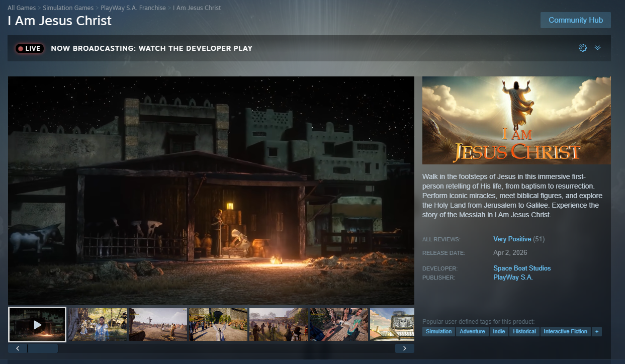625x364 pixels.
Task: View screenshot of villager in blue robe
Action: click(98, 325)
